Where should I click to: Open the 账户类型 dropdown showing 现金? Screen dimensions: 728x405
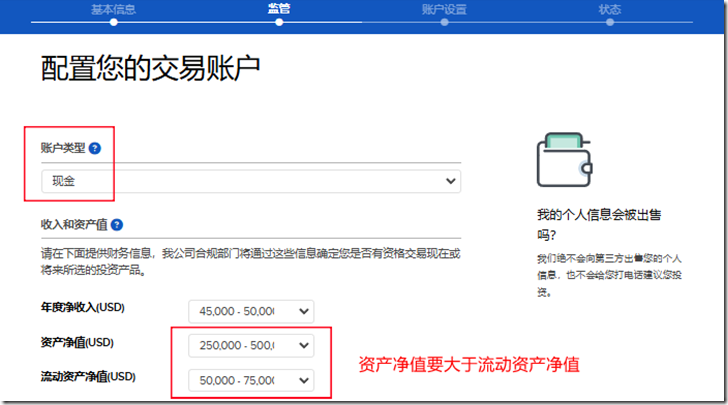[x=251, y=181]
